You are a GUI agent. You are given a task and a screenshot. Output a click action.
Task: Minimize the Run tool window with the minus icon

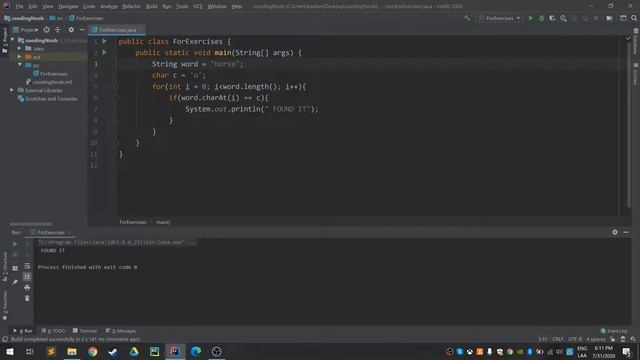click(x=626, y=232)
